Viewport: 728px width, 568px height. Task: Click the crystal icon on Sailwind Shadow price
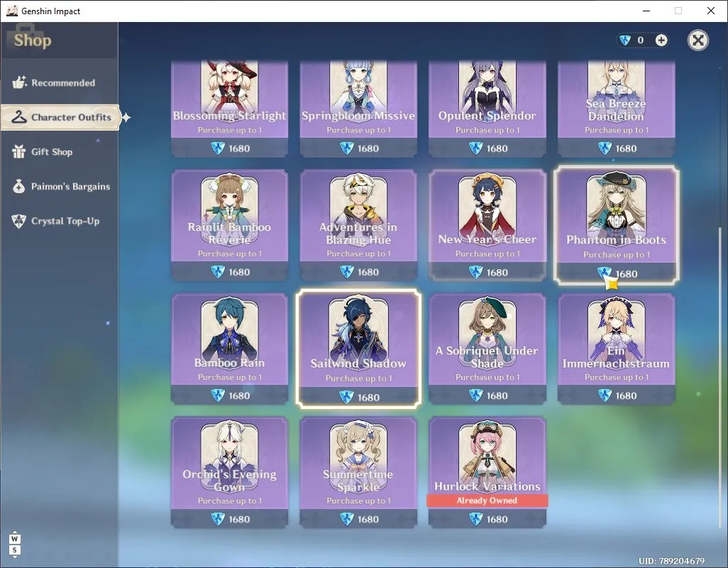pos(347,397)
